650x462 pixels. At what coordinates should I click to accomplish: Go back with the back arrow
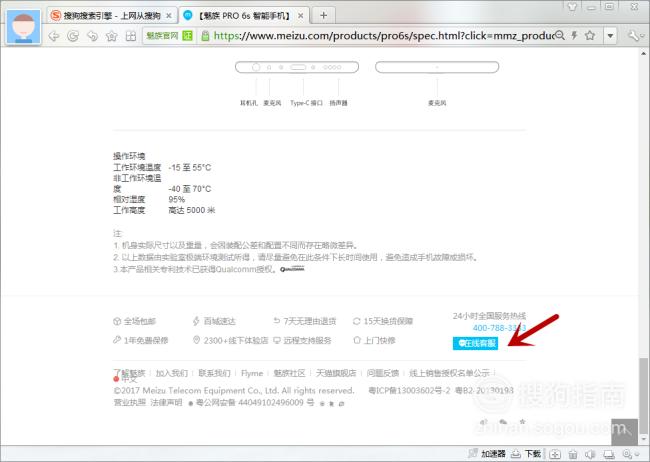[53, 36]
